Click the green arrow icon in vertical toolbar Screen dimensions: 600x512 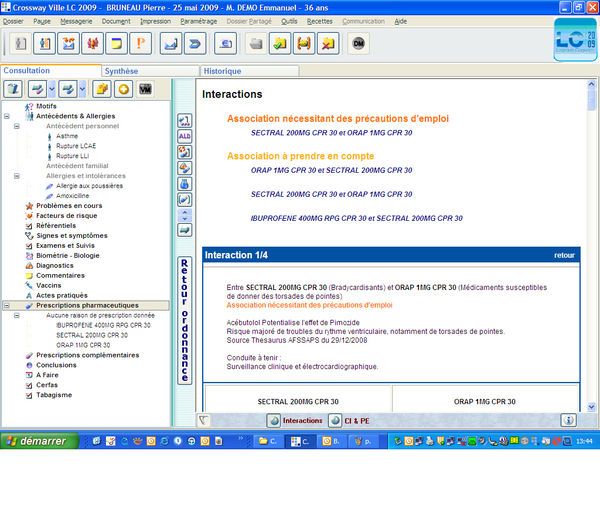(x=185, y=230)
